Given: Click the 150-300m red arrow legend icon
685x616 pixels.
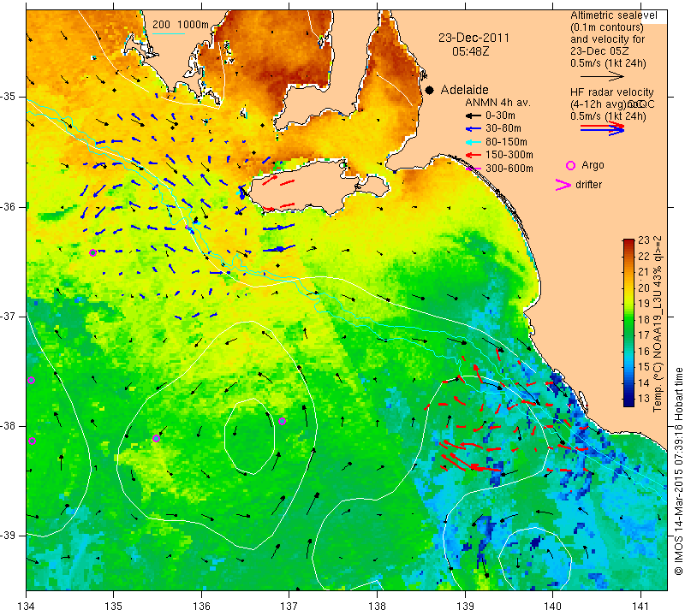Looking at the screenshot, I should [472, 155].
